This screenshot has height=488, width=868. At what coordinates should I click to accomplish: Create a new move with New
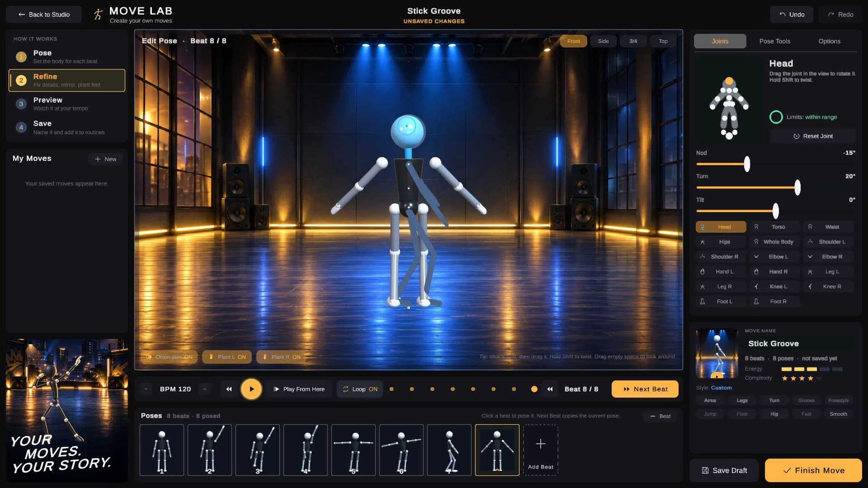click(x=105, y=159)
